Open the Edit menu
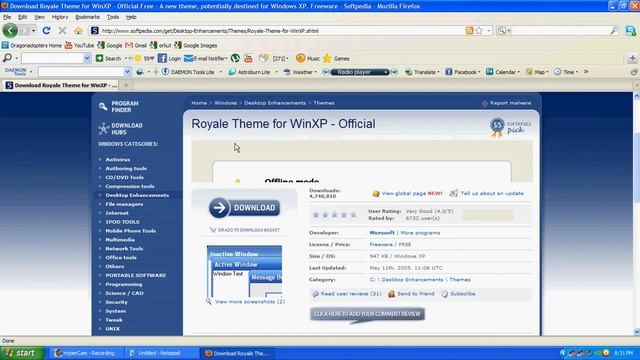Viewport: 640px width, 360px height. point(22,17)
